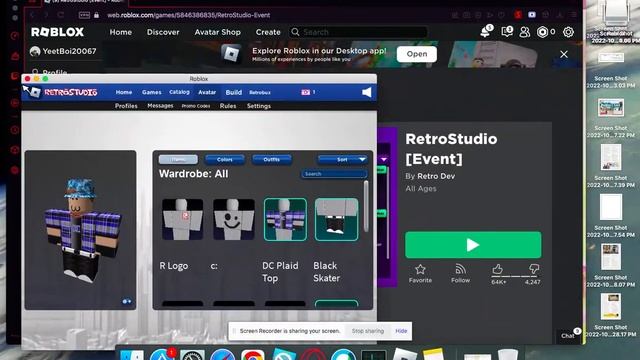
Task: Open RetroStudio Retrobux menu
Action: tap(260, 93)
